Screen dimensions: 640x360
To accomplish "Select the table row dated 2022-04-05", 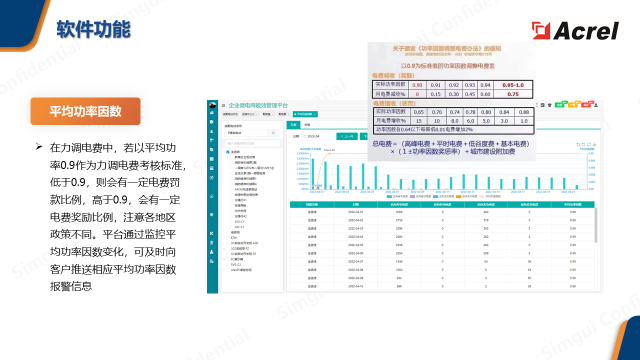I will click(442, 245).
